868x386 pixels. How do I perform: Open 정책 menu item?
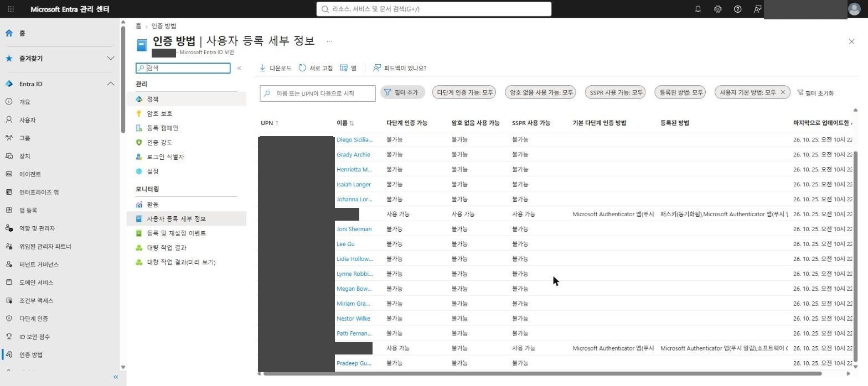(x=152, y=99)
